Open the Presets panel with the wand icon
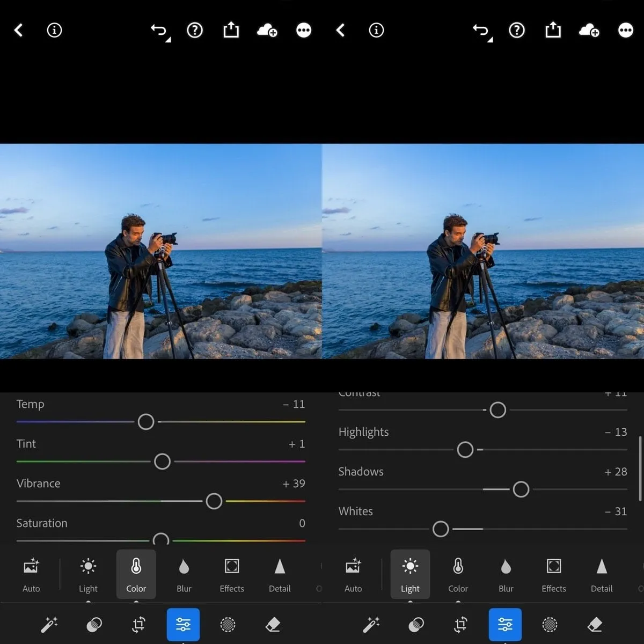The width and height of the screenshot is (644, 644). click(x=48, y=625)
